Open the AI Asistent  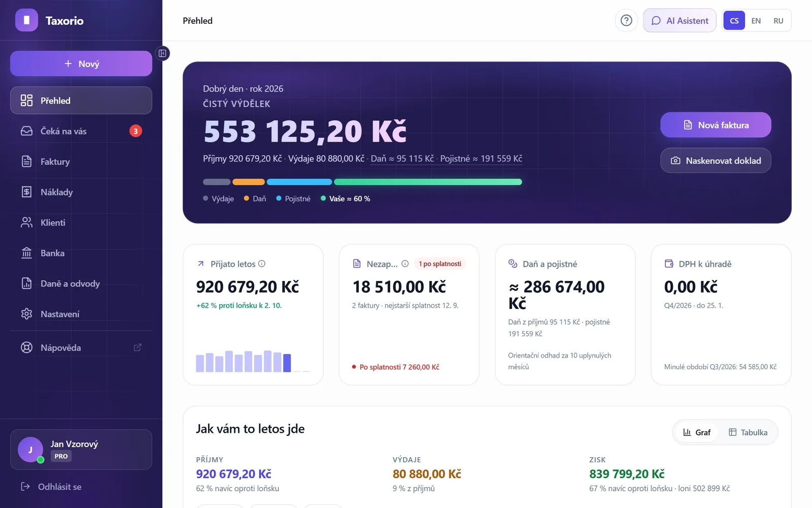coord(680,20)
